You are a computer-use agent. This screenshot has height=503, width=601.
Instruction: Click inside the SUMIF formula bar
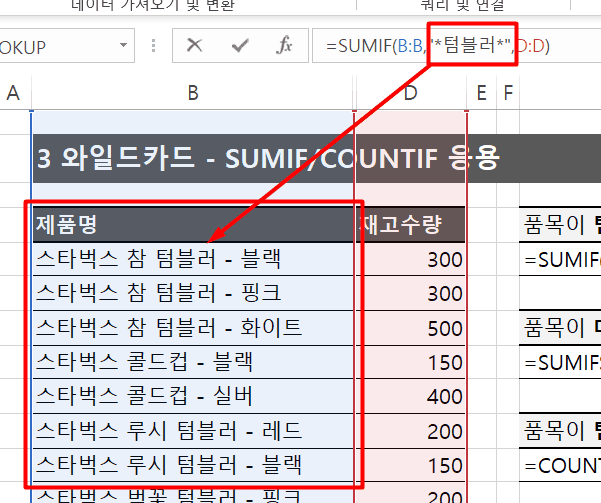coord(456,45)
